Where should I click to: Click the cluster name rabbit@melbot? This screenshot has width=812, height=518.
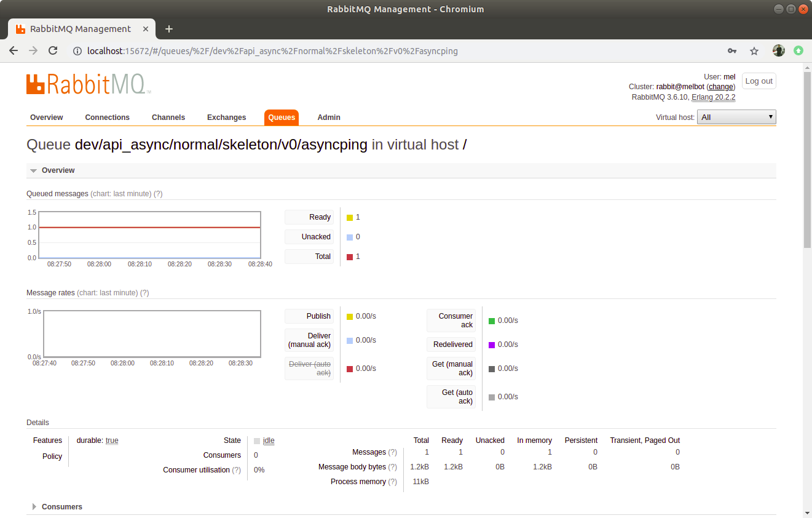coord(680,87)
